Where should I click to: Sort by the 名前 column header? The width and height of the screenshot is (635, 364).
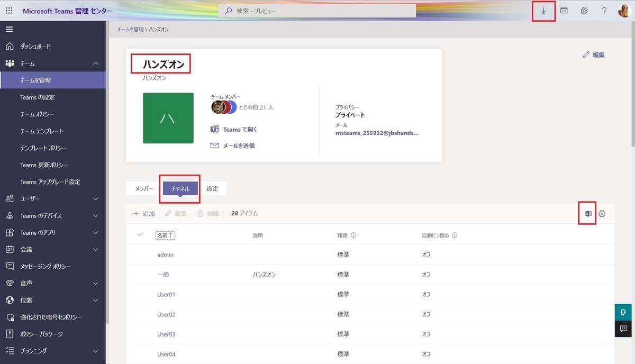click(x=165, y=235)
